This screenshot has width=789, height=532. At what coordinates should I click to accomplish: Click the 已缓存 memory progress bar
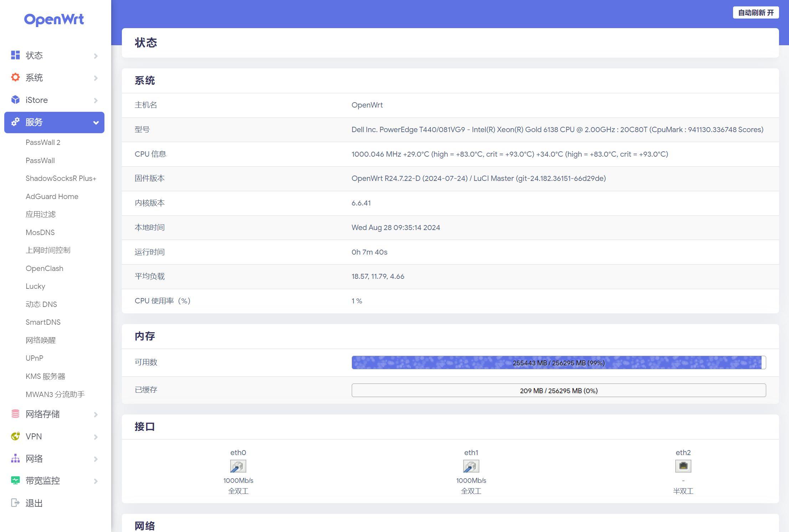click(x=558, y=390)
